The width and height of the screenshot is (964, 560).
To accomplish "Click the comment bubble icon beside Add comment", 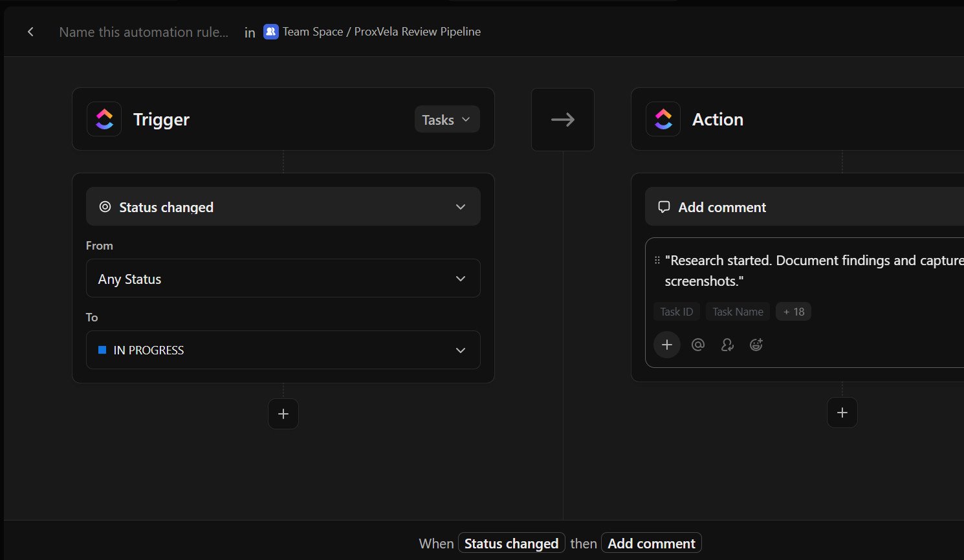I will [664, 207].
